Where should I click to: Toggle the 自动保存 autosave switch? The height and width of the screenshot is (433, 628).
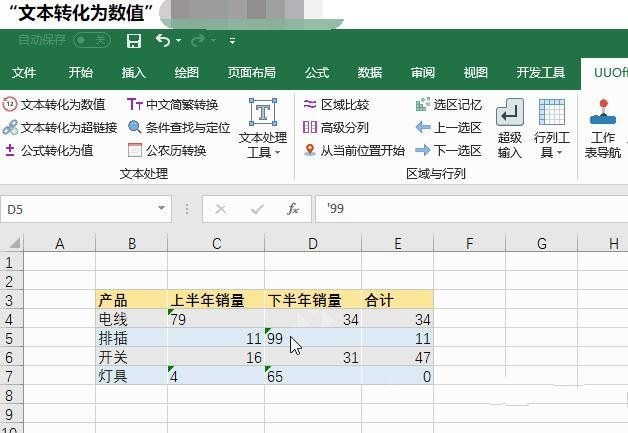click(92, 41)
